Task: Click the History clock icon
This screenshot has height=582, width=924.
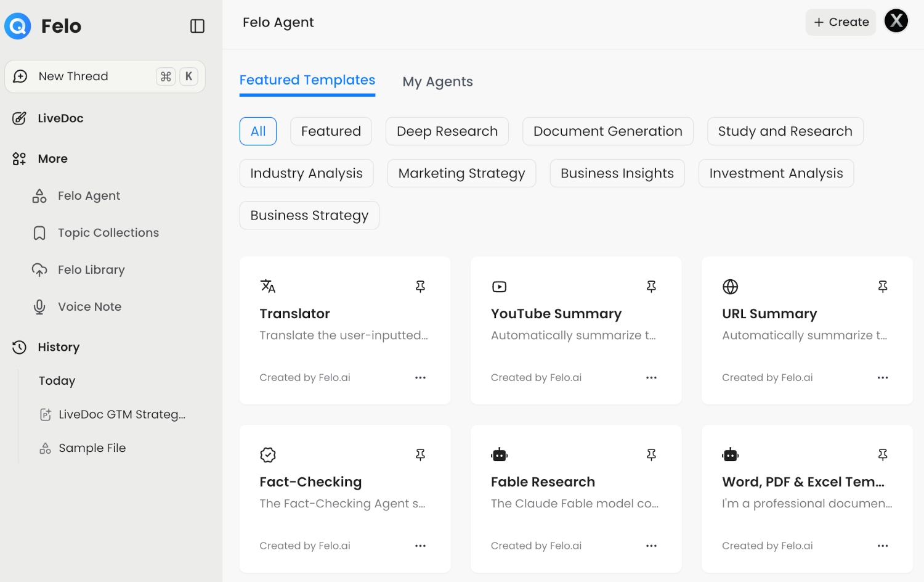Action: coord(19,347)
